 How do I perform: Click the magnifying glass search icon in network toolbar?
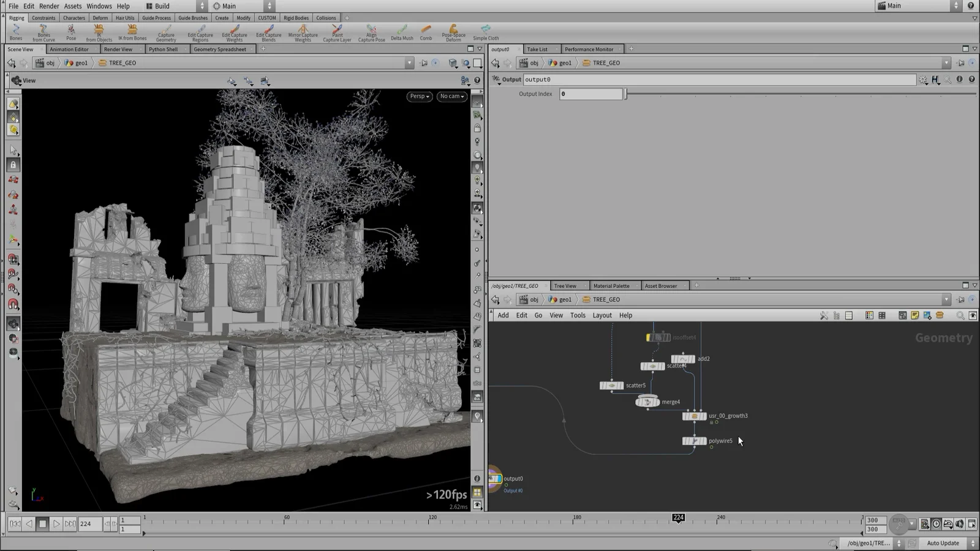click(x=960, y=315)
